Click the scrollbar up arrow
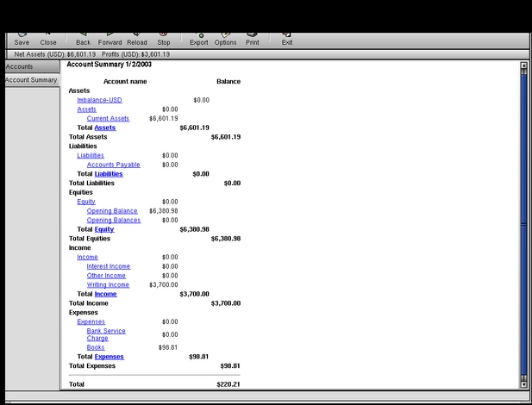 (523, 65)
